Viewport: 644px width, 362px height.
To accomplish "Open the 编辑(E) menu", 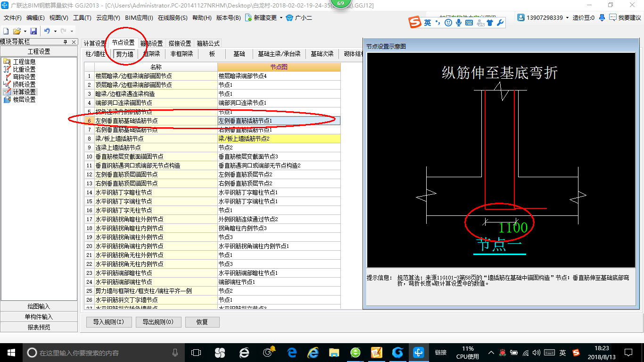I will click(x=35, y=18).
